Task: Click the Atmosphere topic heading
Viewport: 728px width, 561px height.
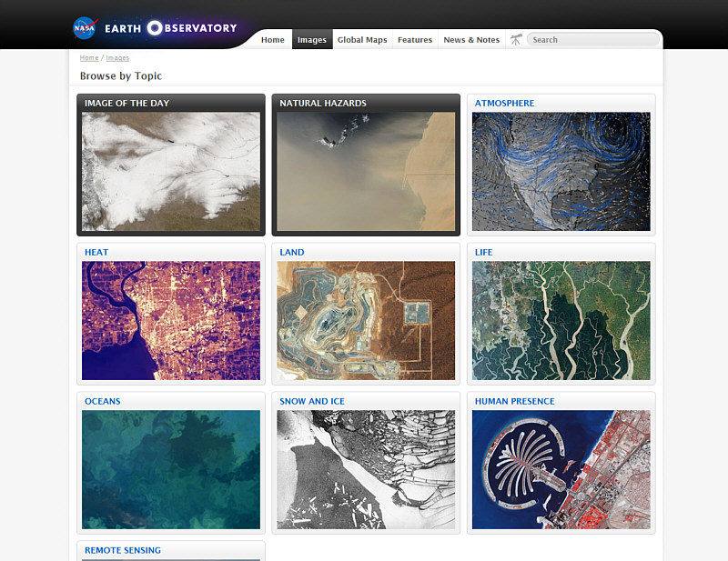Action: click(x=504, y=104)
